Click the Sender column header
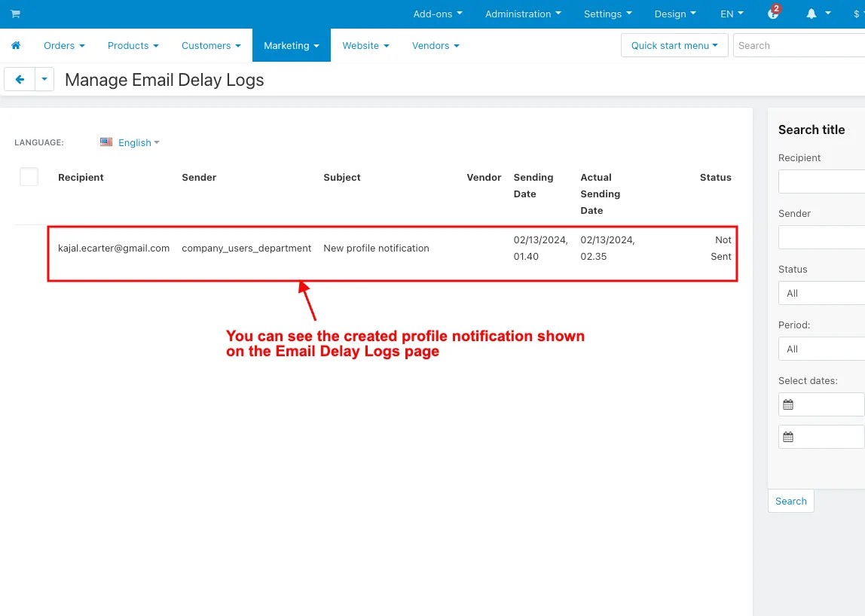Image resolution: width=865 pixels, height=616 pixels. pyautogui.click(x=199, y=177)
